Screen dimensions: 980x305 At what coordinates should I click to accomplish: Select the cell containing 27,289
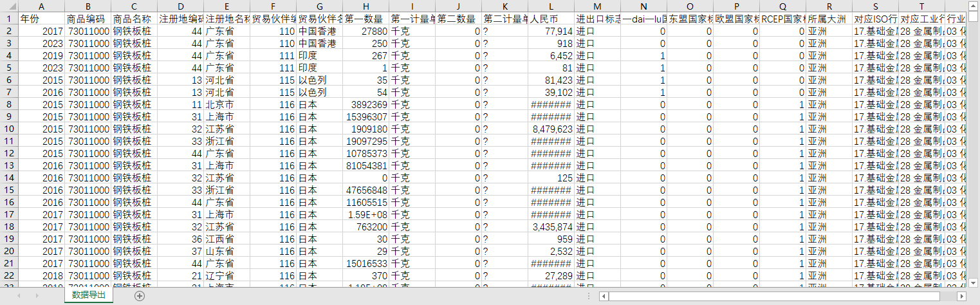[x=551, y=275]
